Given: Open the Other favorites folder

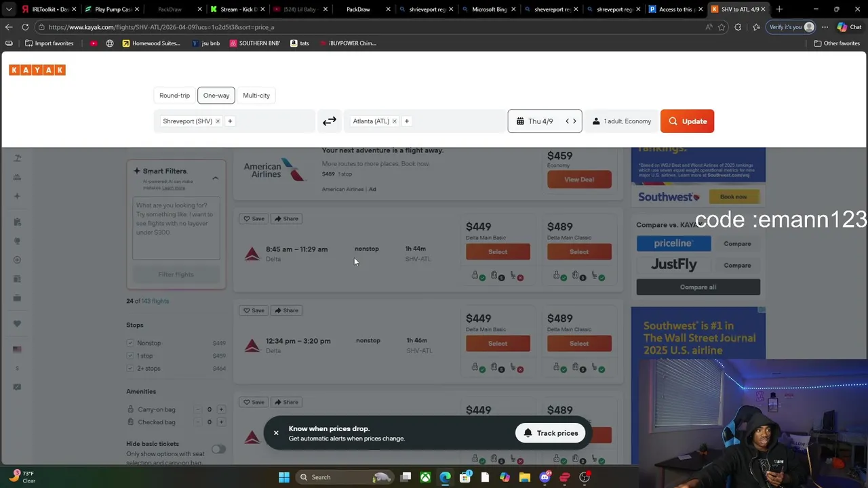Looking at the screenshot, I should click(x=837, y=43).
